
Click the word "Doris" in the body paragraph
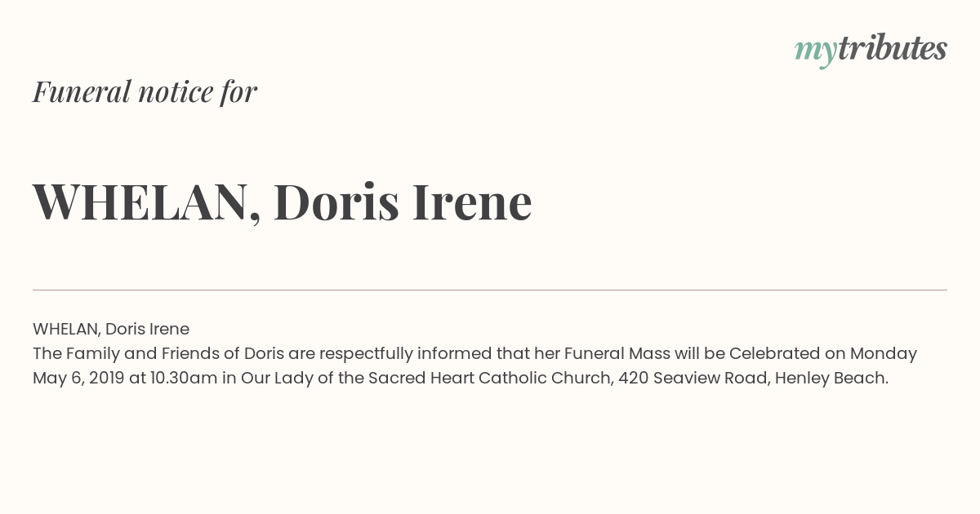[264, 353]
